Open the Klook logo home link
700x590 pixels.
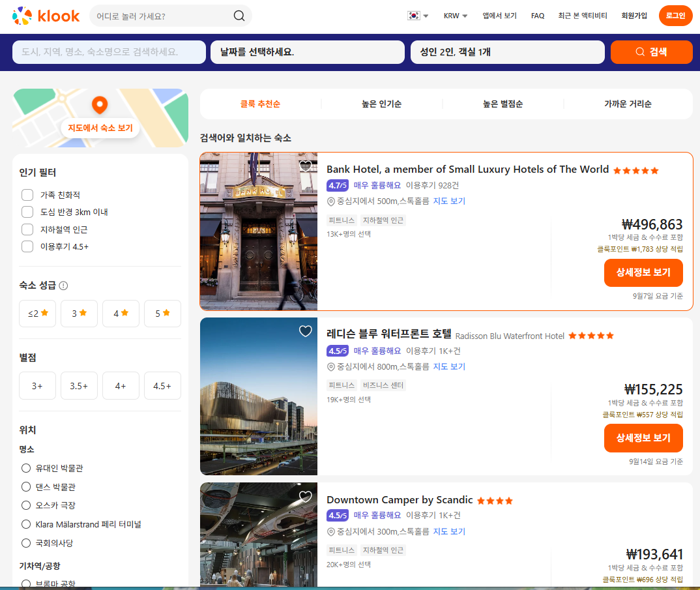click(46, 16)
